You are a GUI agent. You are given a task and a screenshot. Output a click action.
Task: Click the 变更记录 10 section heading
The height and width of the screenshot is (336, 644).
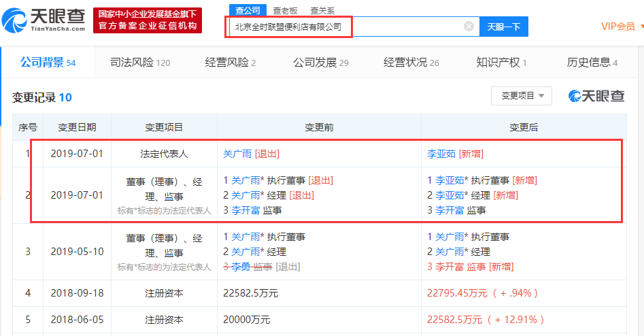tap(42, 97)
